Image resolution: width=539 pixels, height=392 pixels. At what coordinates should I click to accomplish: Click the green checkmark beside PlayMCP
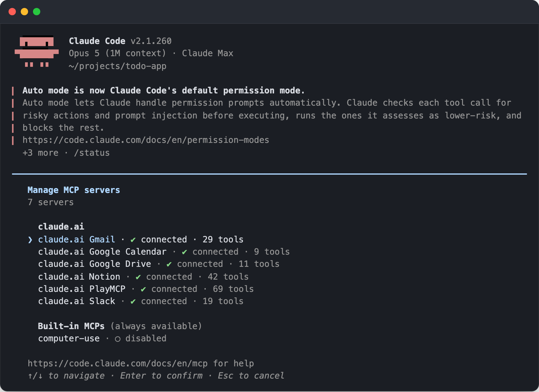point(143,289)
